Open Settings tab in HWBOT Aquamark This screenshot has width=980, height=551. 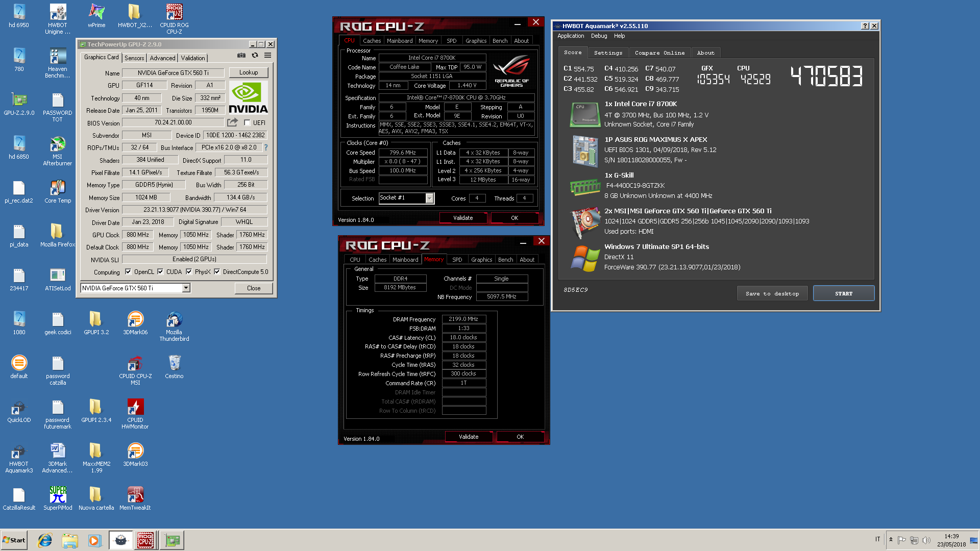[608, 53]
